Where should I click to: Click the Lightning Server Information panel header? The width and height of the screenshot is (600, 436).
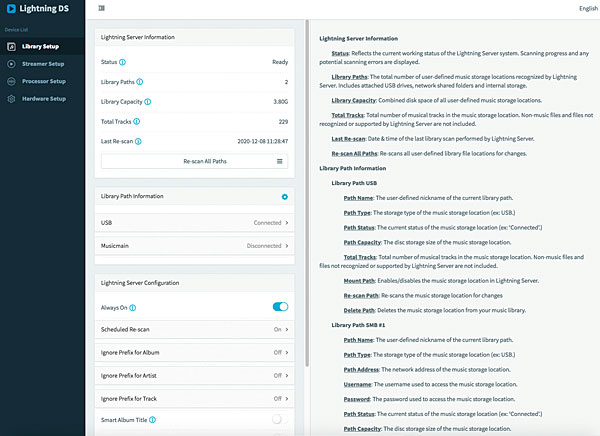[194, 38]
